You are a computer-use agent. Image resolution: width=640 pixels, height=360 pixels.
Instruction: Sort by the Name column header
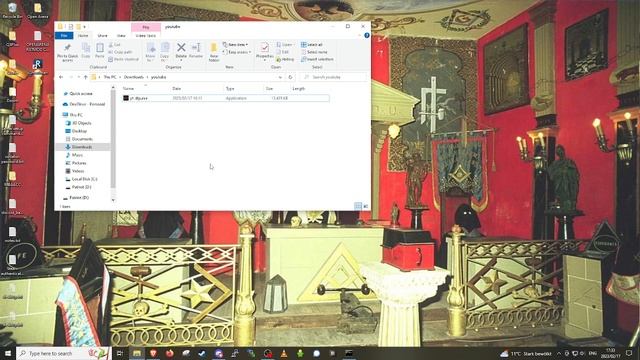click(x=128, y=88)
